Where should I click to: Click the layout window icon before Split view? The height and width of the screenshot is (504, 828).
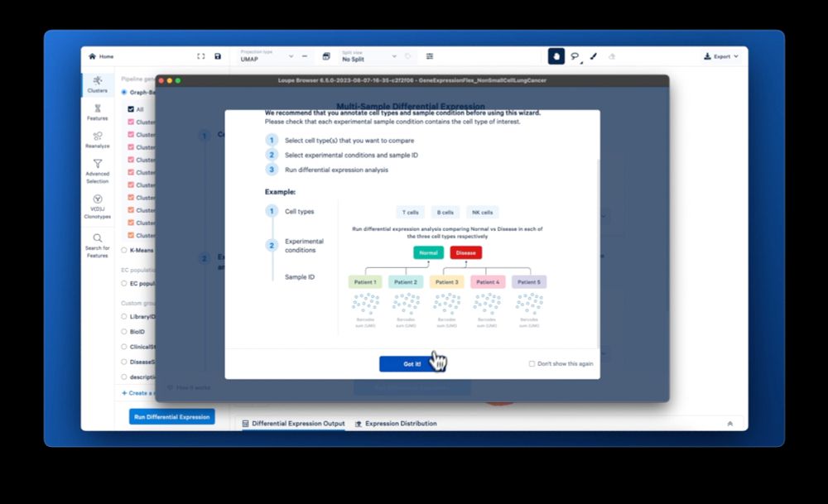[x=326, y=56]
